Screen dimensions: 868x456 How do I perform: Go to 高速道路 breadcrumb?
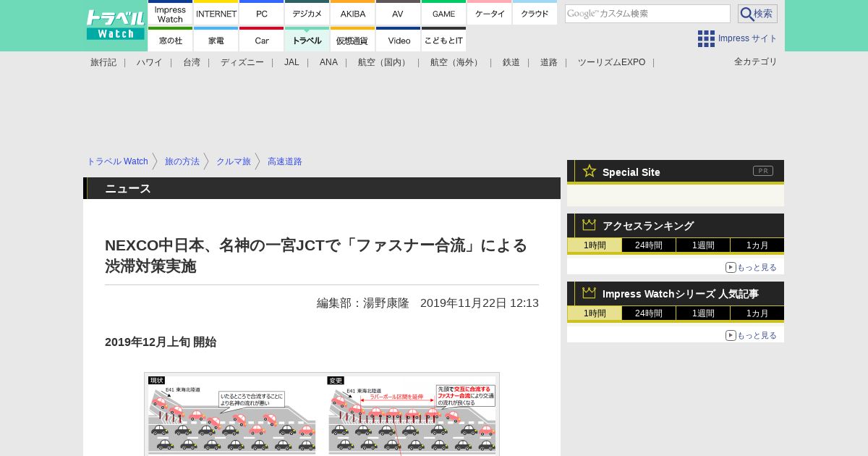tap(285, 161)
